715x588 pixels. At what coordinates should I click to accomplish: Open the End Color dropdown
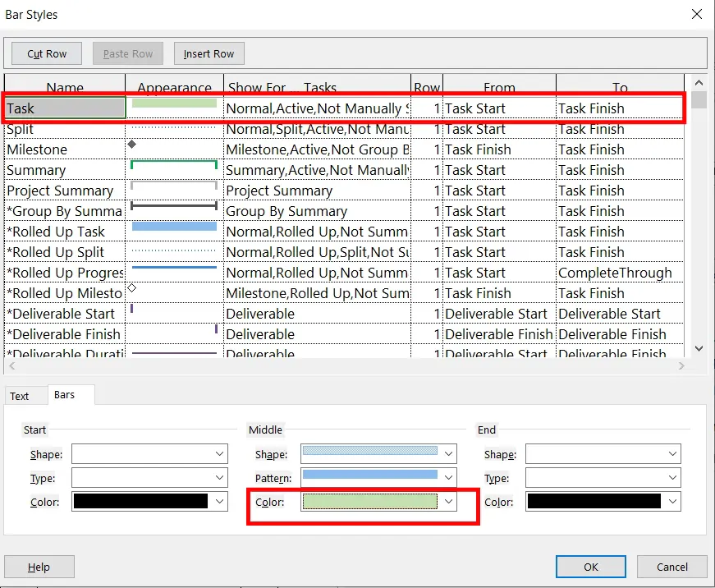click(672, 501)
